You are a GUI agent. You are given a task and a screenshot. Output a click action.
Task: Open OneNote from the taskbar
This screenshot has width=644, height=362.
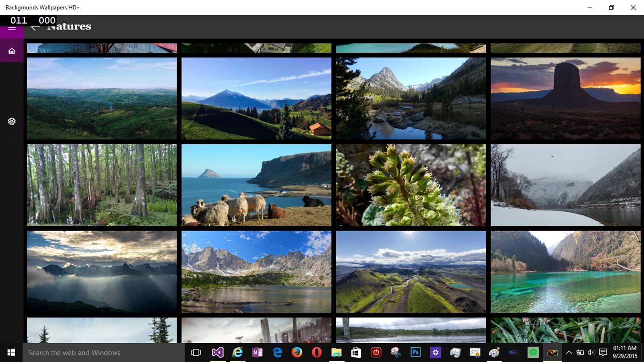pos(257,353)
